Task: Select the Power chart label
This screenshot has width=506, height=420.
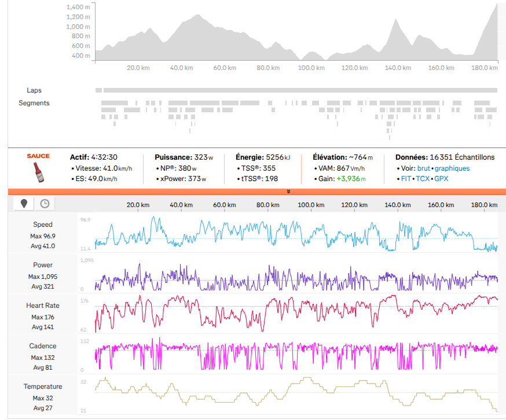Action: click(x=43, y=265)
